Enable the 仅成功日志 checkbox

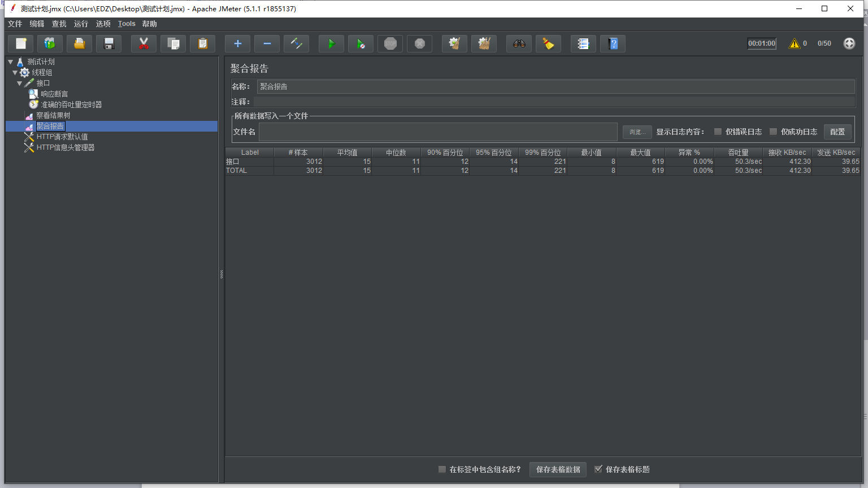coord(773,132)
